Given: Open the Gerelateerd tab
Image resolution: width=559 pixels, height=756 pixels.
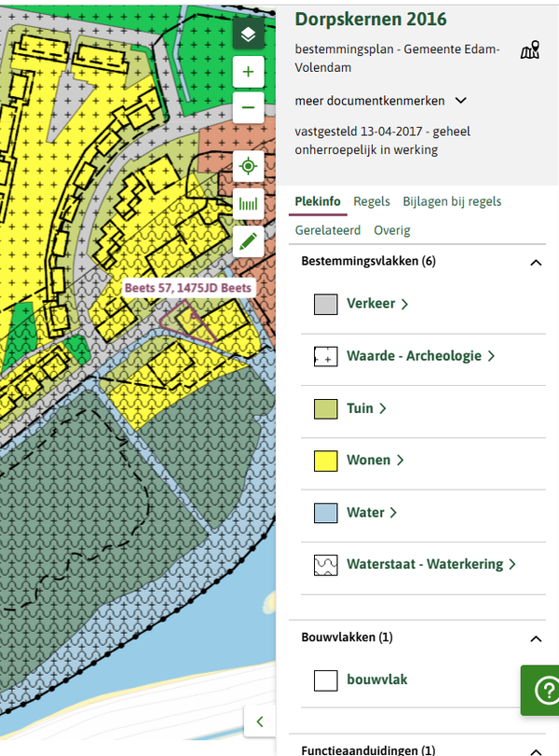Looking at the screenshot, I should pos(327,230).
